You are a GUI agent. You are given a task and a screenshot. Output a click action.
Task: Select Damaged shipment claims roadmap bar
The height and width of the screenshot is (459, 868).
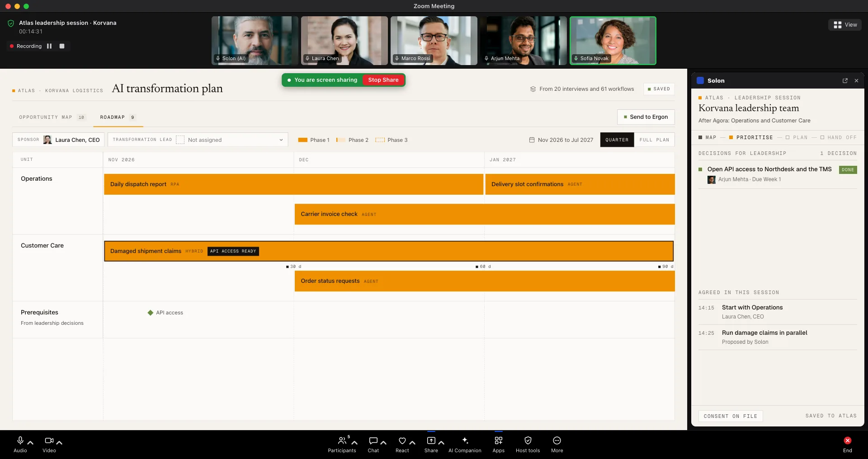(389, 251)
